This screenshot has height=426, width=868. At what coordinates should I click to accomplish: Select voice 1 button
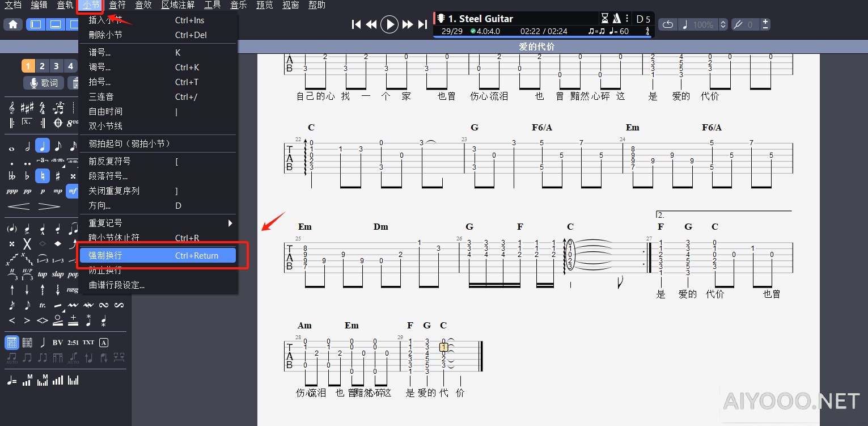(x=28, y=66)
